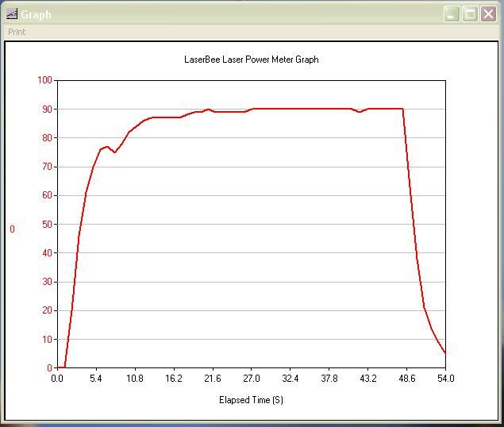
Task: Click the y-axis value 60
Action: [48, 195]
